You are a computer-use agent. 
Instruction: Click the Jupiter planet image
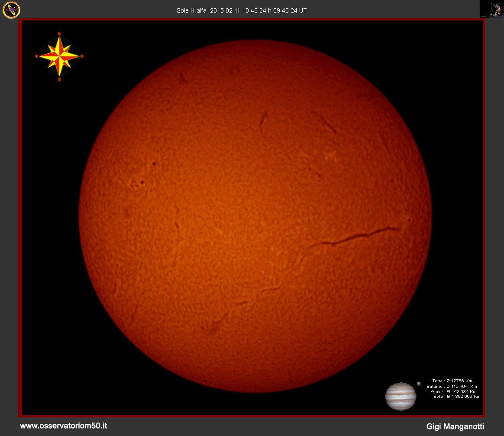coord(401,396)
